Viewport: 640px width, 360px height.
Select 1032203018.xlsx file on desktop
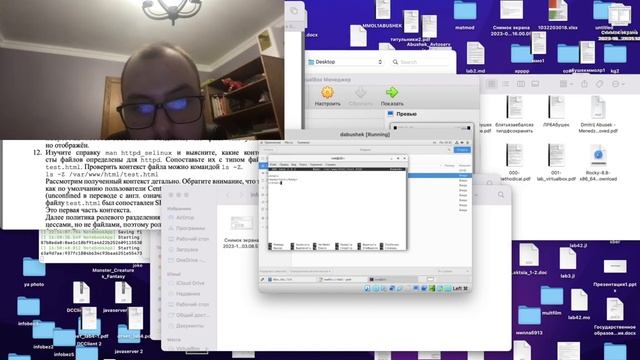[x=558, y=12]
